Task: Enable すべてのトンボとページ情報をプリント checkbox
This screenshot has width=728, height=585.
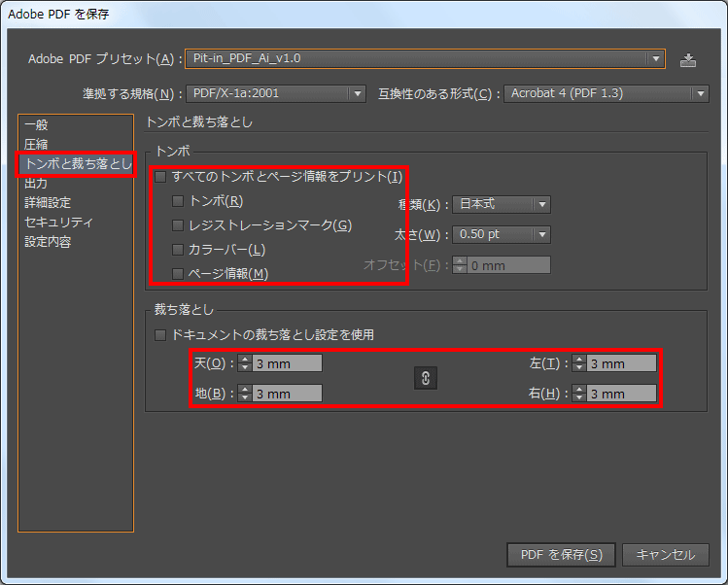Action: pos(160,177)
